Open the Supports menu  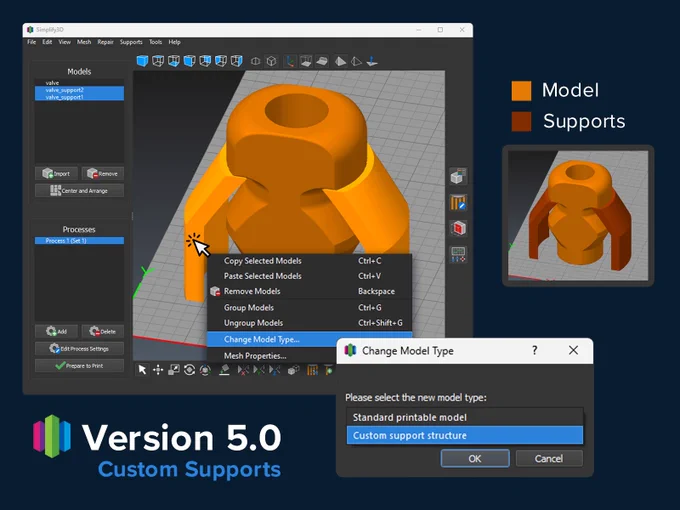coord(131,42)
